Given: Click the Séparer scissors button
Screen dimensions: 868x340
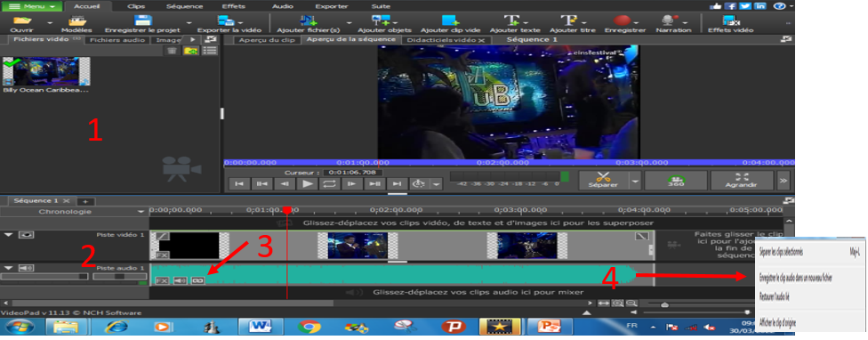Looking at the screenshot, I should 603,181.
